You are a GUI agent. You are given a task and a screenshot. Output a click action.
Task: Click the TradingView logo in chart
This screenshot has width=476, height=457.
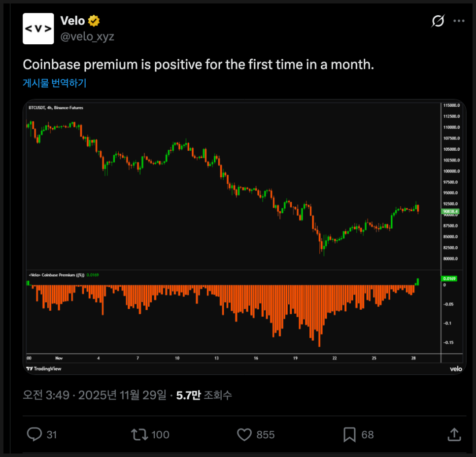coord(44,368)
